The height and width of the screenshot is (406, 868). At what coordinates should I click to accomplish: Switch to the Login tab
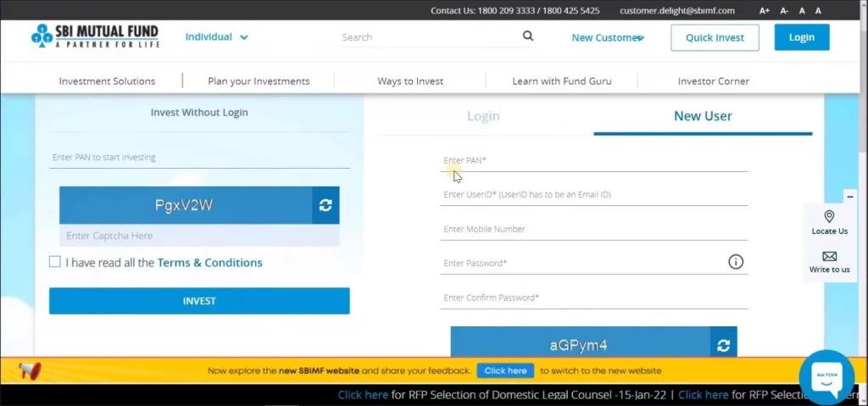coord(483,116)
